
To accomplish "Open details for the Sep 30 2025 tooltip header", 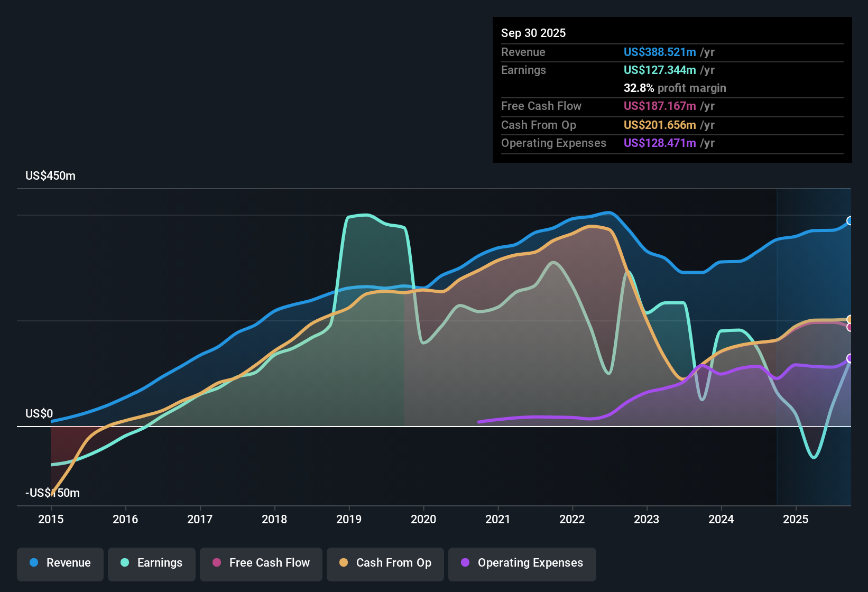I will [533, 33].
